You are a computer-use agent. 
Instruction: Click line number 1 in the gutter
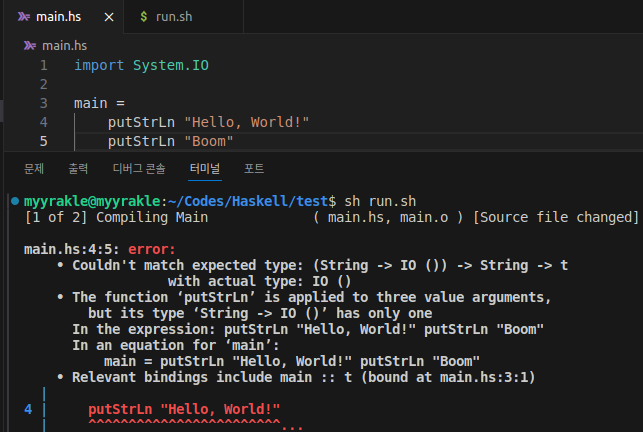coord(43,65)
